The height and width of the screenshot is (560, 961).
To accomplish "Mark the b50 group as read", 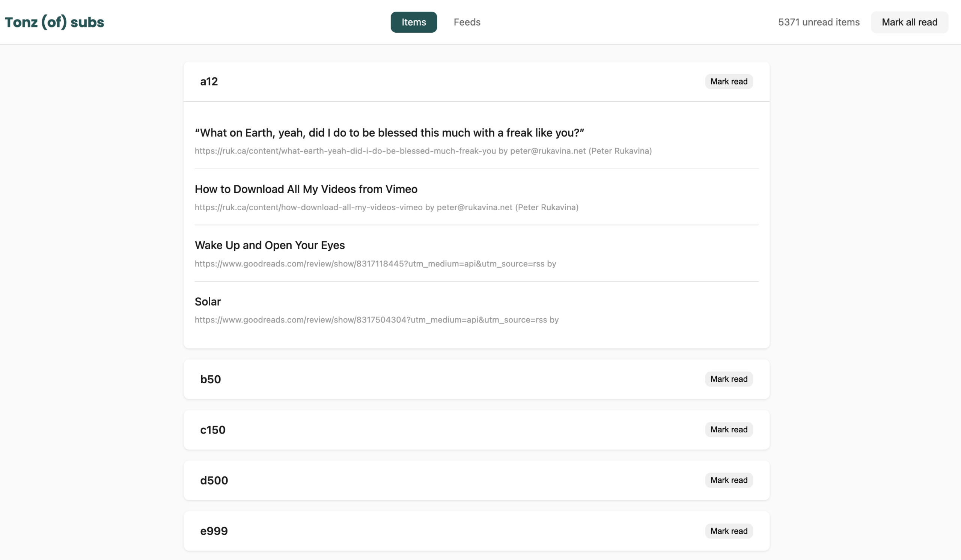I will [x=728, y=379].
